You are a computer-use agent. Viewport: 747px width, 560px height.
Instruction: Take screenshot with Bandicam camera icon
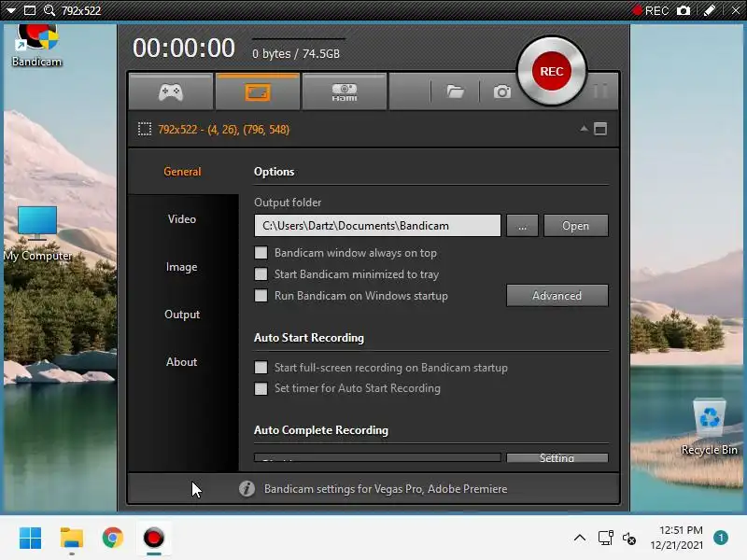click(502, 91)
